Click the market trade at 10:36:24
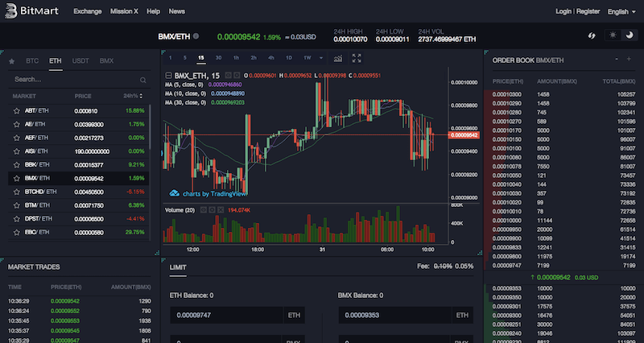644x343 pixels. [x=79, y=311]
